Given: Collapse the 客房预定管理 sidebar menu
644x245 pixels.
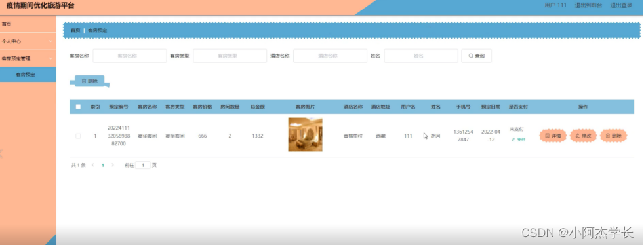Looking at the screenshot, I should point(28,58).
